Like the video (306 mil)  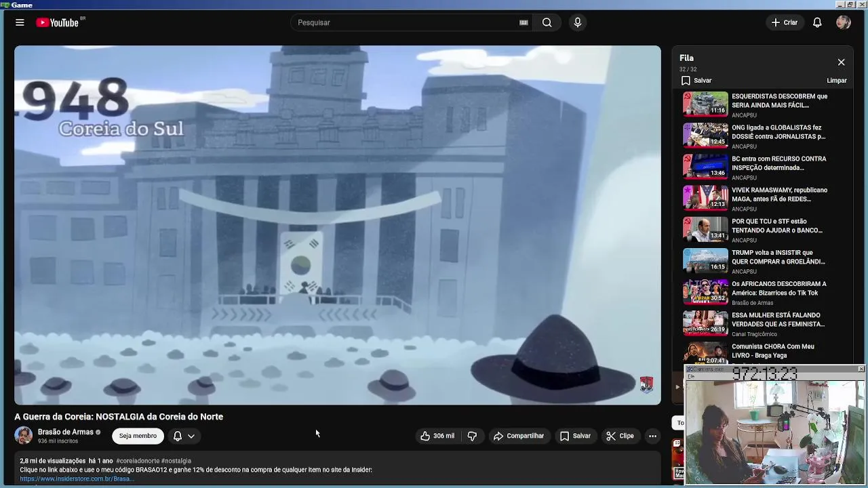437,436
